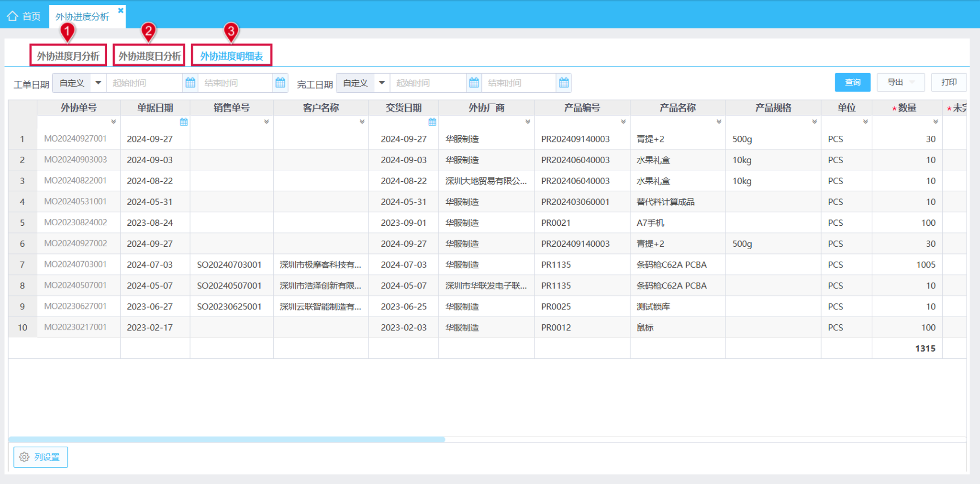
Task: Switch to 外协进度月分析 tab
Action: (68, 55)
